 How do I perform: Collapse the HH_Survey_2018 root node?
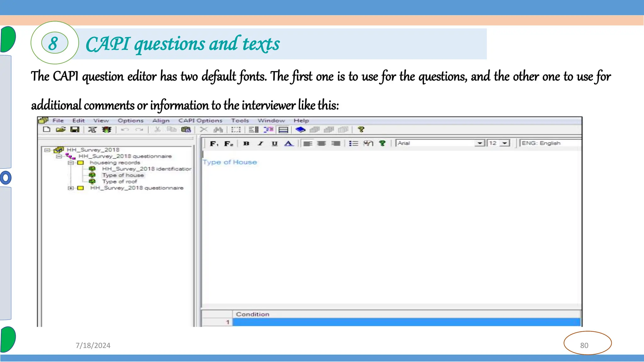tap(47, 150)
